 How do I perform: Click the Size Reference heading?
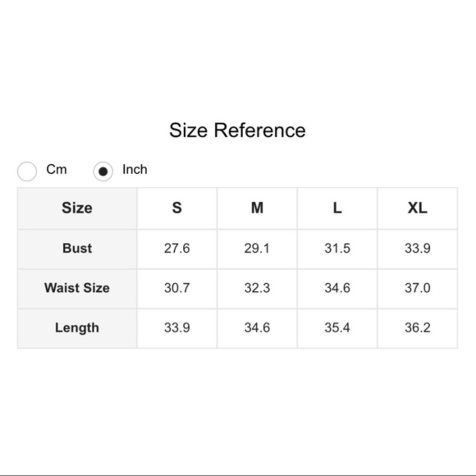click(238, 130)
